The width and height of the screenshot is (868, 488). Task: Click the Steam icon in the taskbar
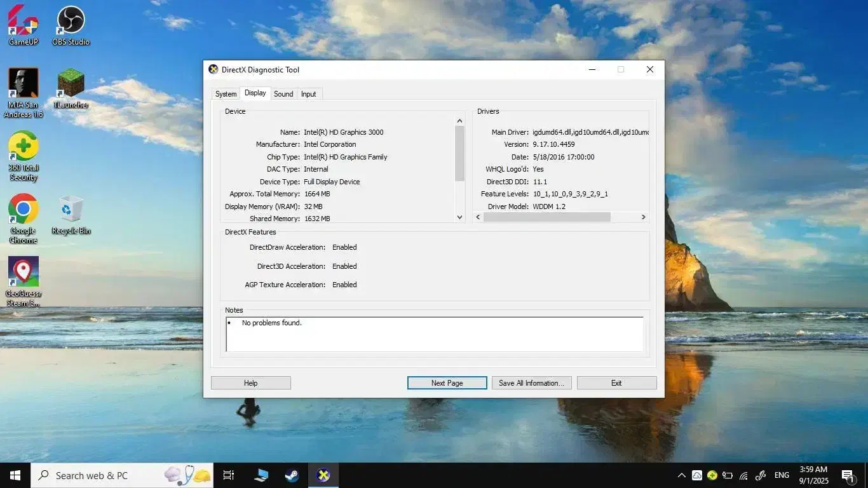pos(292,475)
